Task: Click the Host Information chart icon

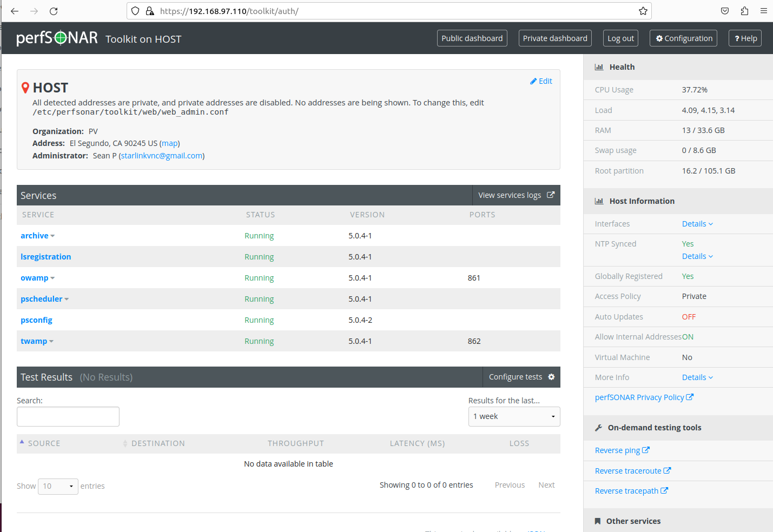Action: [599, 201]
